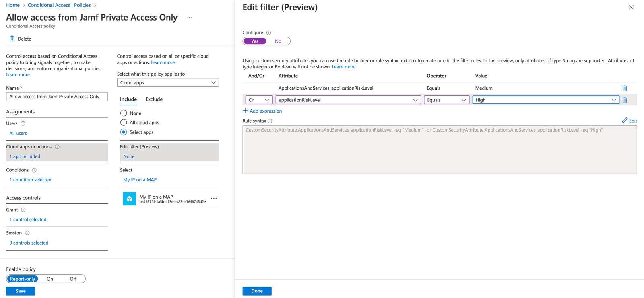Open the My IP on a MAP select link

[x=140, y=180]
